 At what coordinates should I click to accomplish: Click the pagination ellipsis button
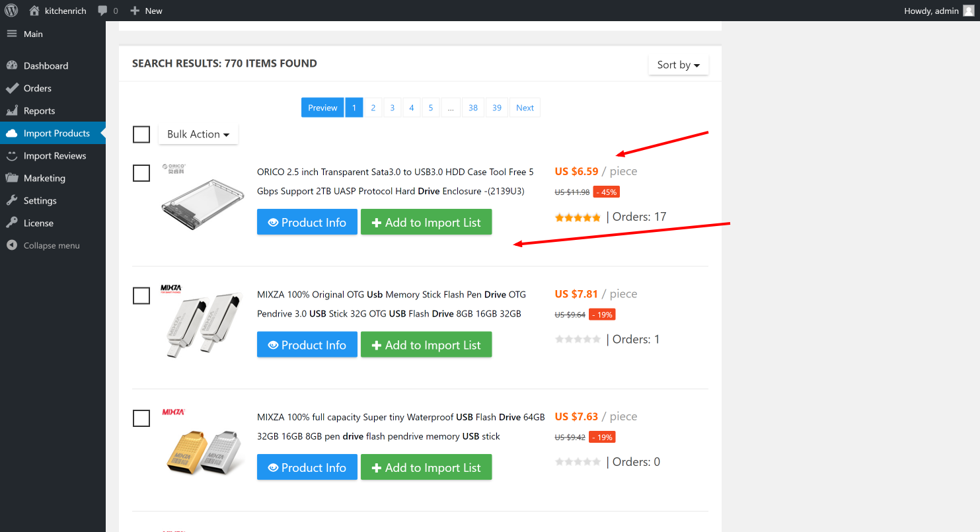pyautogui.click(x=450, y=108)
